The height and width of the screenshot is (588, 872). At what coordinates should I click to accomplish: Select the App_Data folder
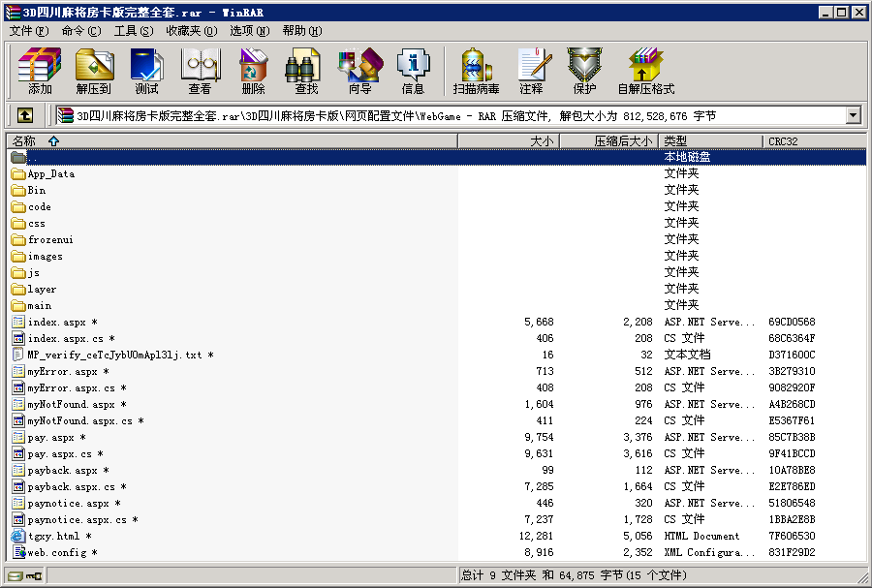tap(50, 174)
